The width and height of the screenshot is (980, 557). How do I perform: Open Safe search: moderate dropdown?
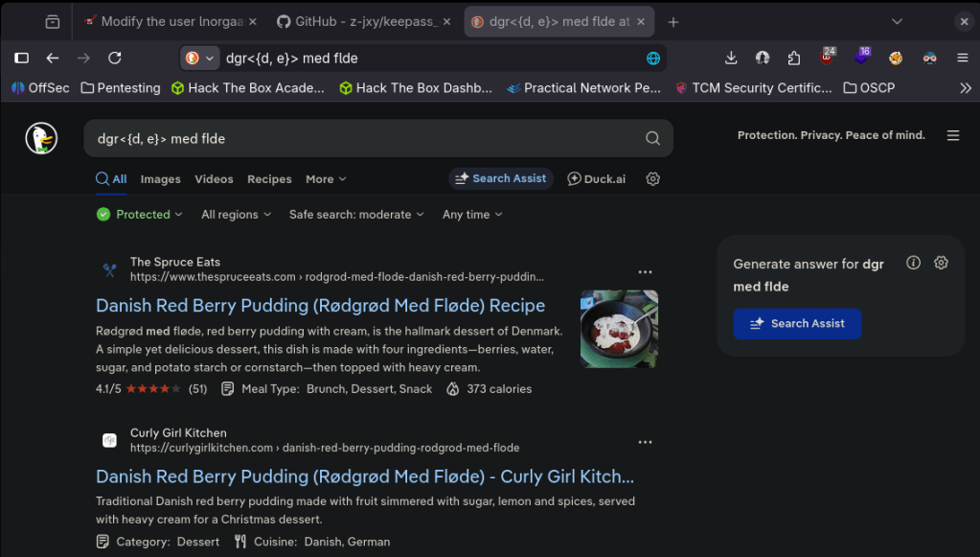pyautogui.click(x=356, y=215)
